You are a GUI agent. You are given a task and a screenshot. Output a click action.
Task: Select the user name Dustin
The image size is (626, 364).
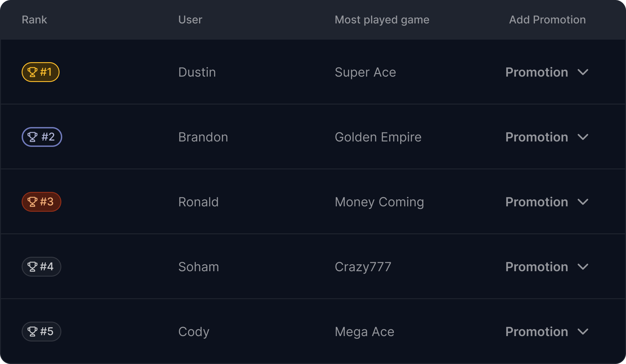[197, 72]
